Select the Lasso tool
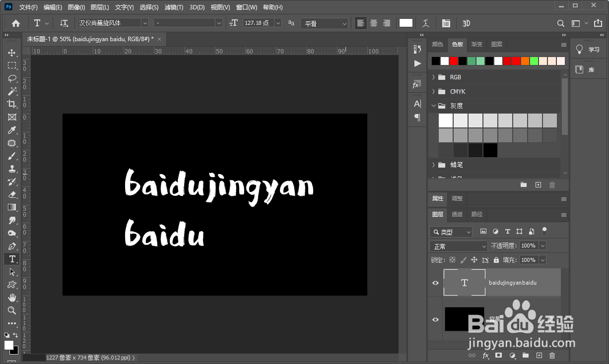 [x=12, y=78]
